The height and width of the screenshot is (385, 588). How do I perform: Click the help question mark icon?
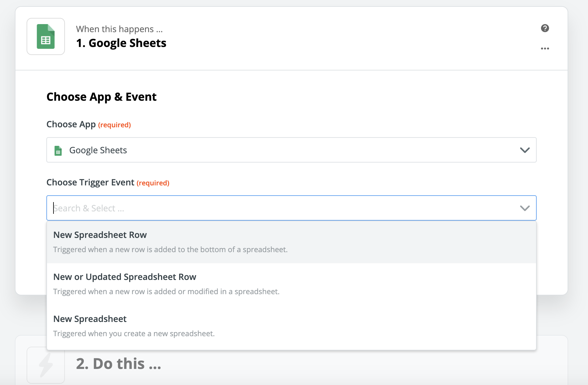pos(545,28)
